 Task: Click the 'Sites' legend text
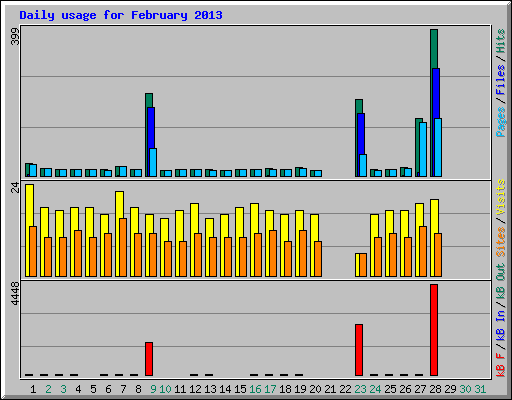point(501,242)
